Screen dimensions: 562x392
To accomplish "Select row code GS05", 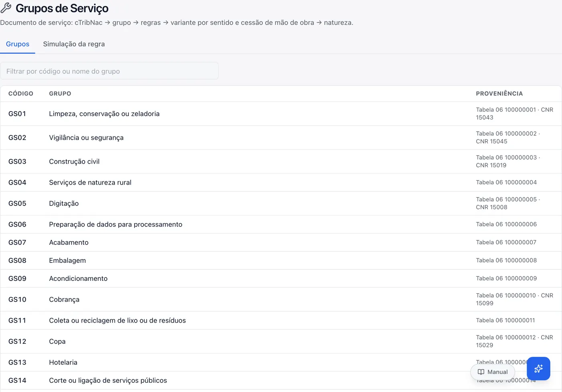I will pyautogui.click(x=17, y=203).
